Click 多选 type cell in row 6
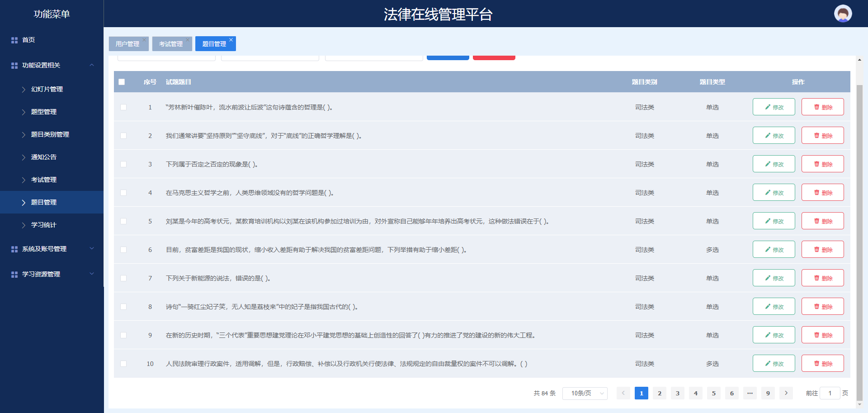 coord(712,250)
